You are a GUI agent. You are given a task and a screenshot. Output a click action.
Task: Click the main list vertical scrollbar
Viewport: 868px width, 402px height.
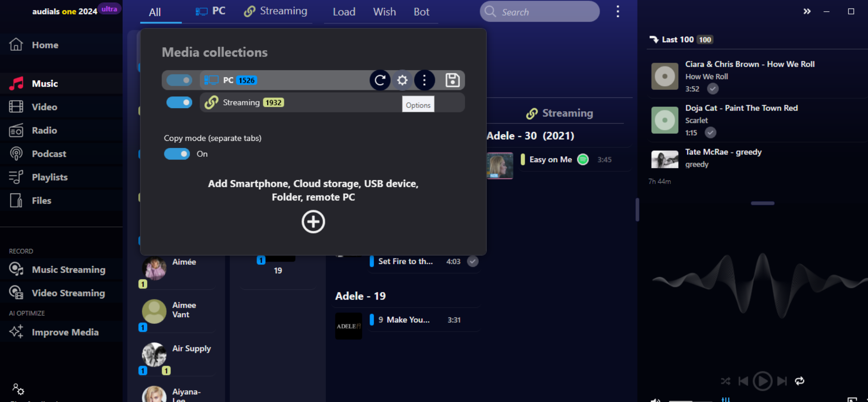pos(637,210)
